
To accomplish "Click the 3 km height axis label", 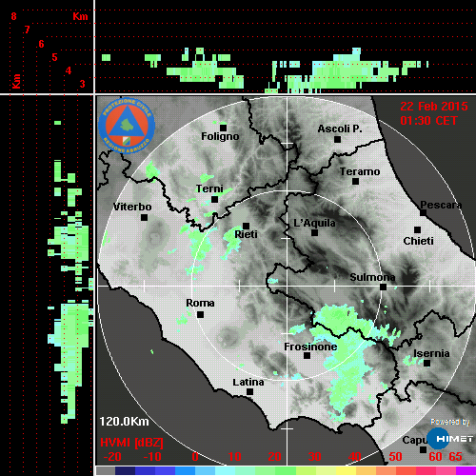I will pyautogui.click(x=82, y=84).
